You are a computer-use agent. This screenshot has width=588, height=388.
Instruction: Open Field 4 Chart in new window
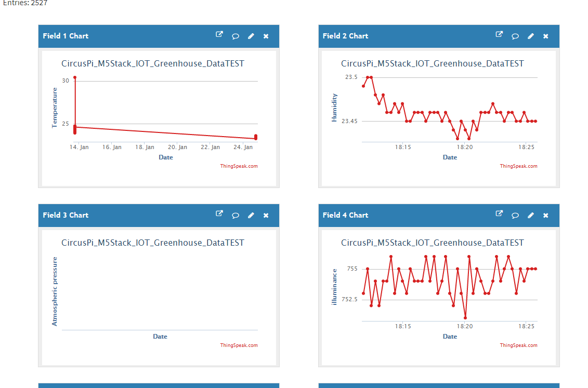point(499,213)
